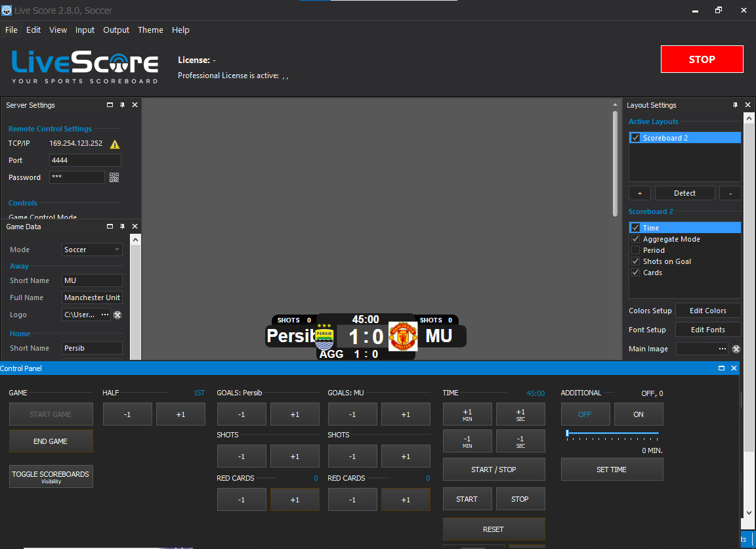Screen dimensions: 756x549
Task: Click the additional minutes slider handle
Action: tap(568, 433)
